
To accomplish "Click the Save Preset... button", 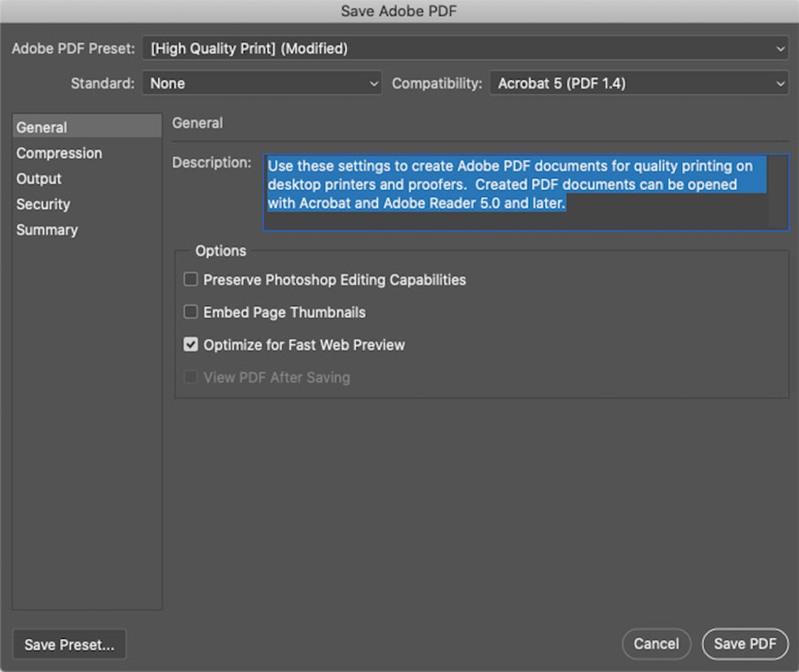I will click(69, 645).
